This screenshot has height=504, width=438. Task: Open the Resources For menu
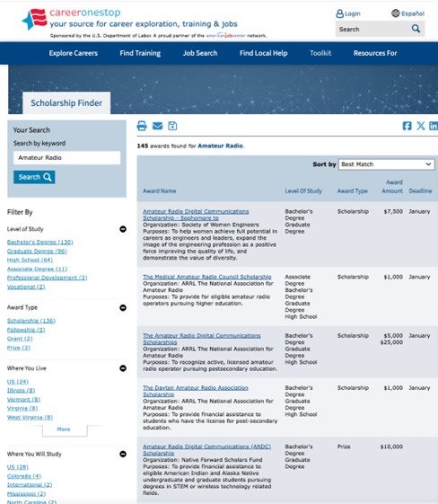(x=375, y=53)
